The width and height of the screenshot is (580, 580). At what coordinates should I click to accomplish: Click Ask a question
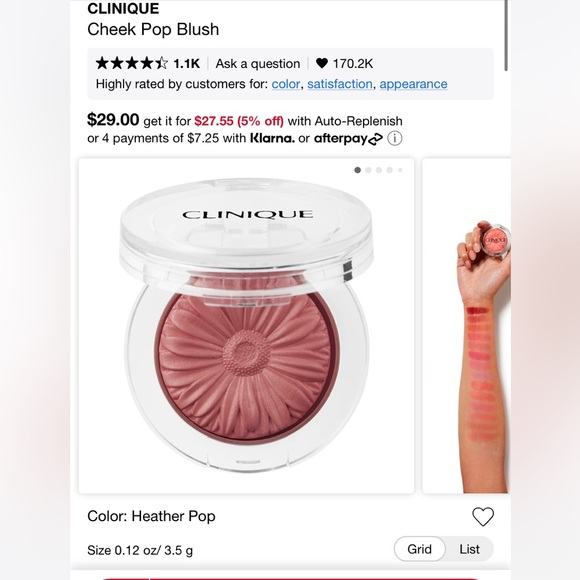[258, 64]
